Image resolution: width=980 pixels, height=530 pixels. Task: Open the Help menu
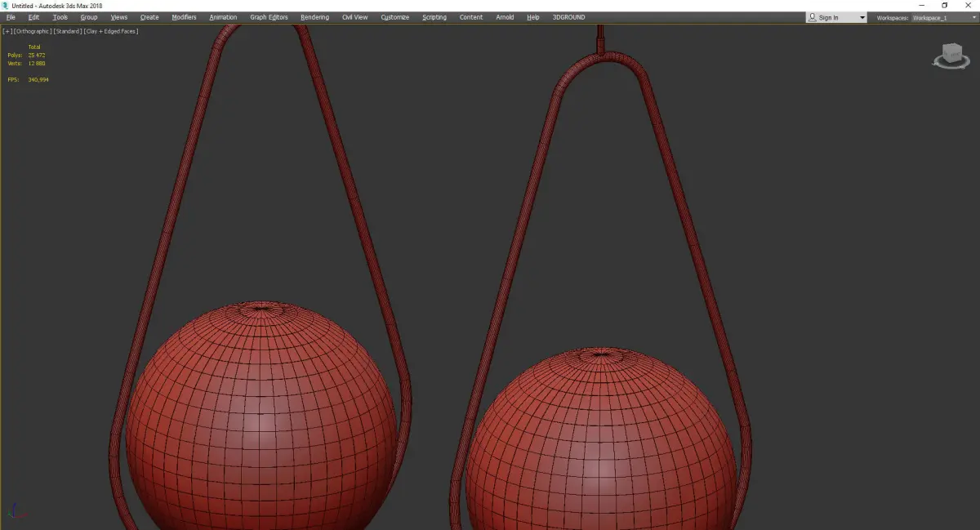pos(533,17)
